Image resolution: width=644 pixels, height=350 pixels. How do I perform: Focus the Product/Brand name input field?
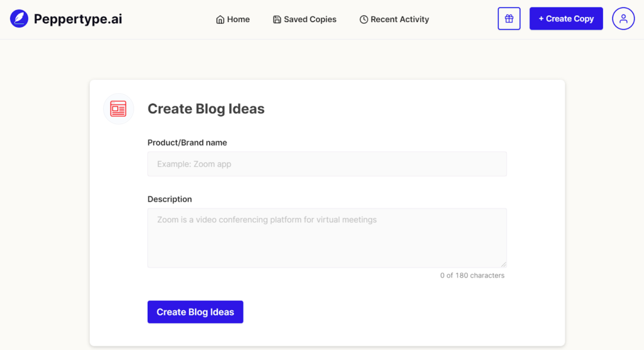point(327,164)
